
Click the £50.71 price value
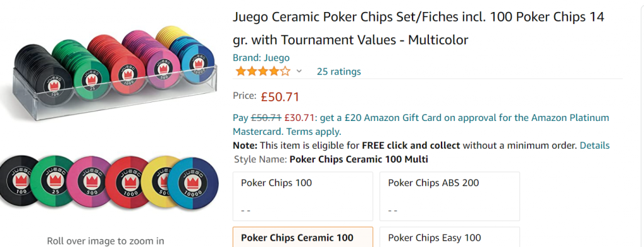pos(280,97)
